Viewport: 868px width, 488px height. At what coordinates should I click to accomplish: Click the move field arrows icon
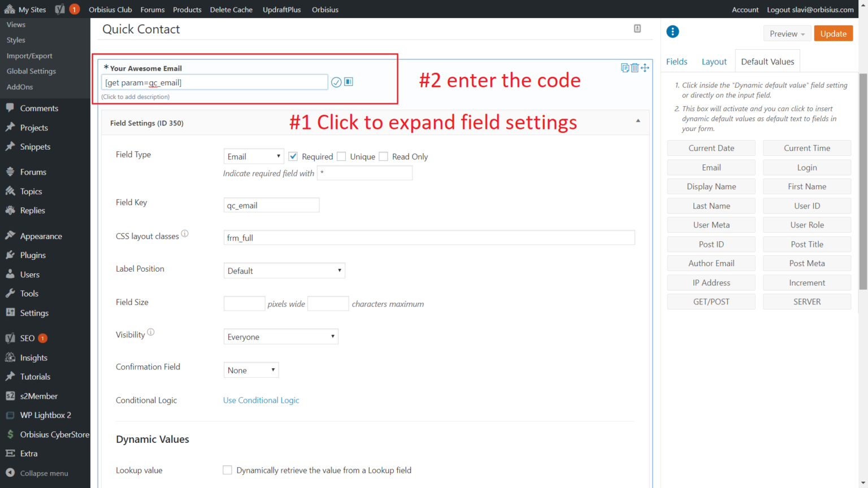click(645, 68)
